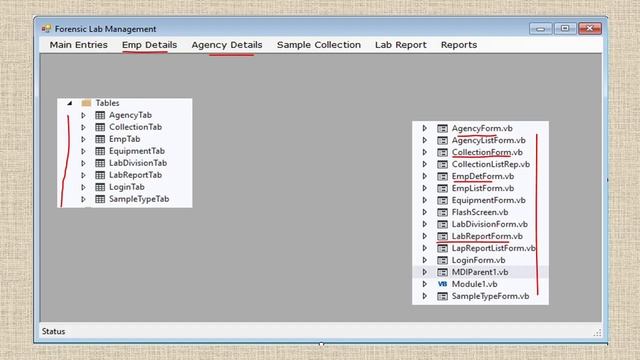
Task: Open the Reports menu
Action: (x=459, y=45)
